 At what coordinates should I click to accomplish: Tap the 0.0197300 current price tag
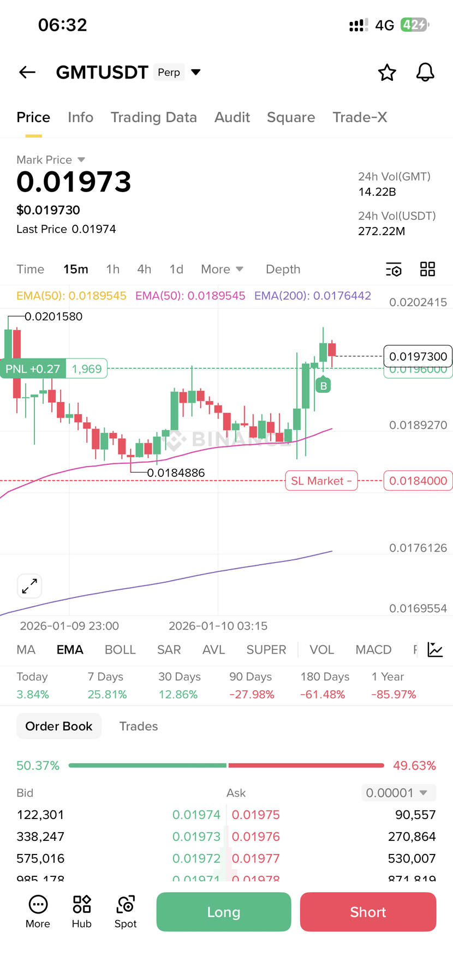pos(418,356)
